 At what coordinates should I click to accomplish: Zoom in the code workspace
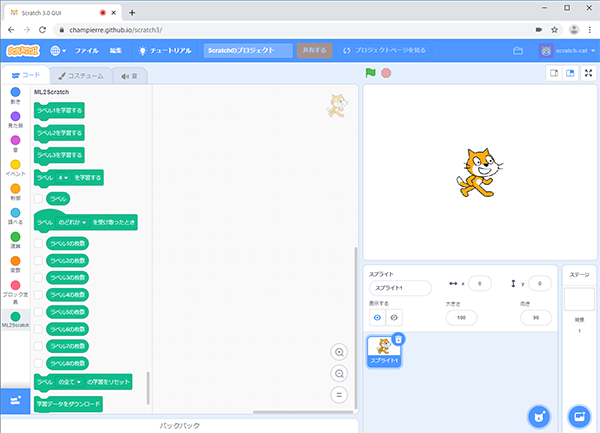point(339,352)
